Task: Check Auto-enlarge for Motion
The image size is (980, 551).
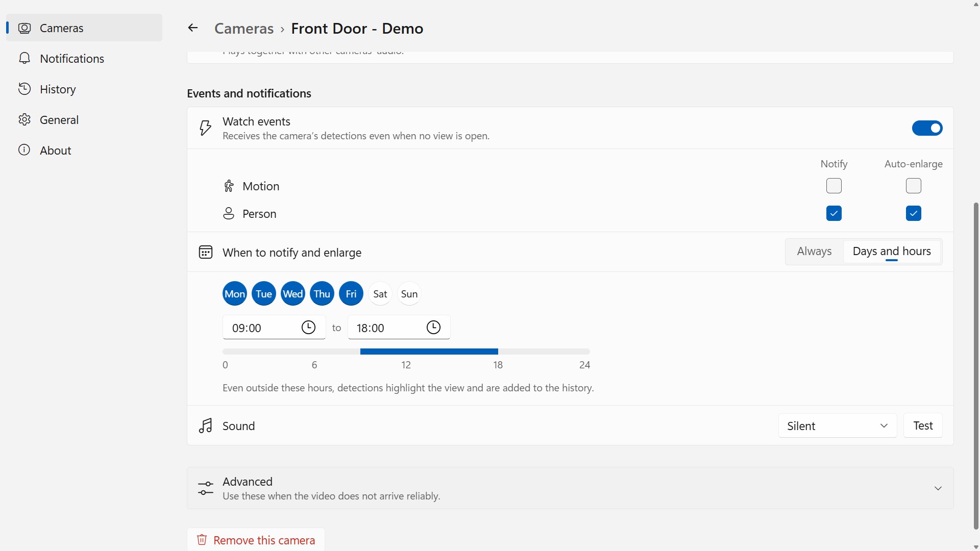Action: [914, 186]
